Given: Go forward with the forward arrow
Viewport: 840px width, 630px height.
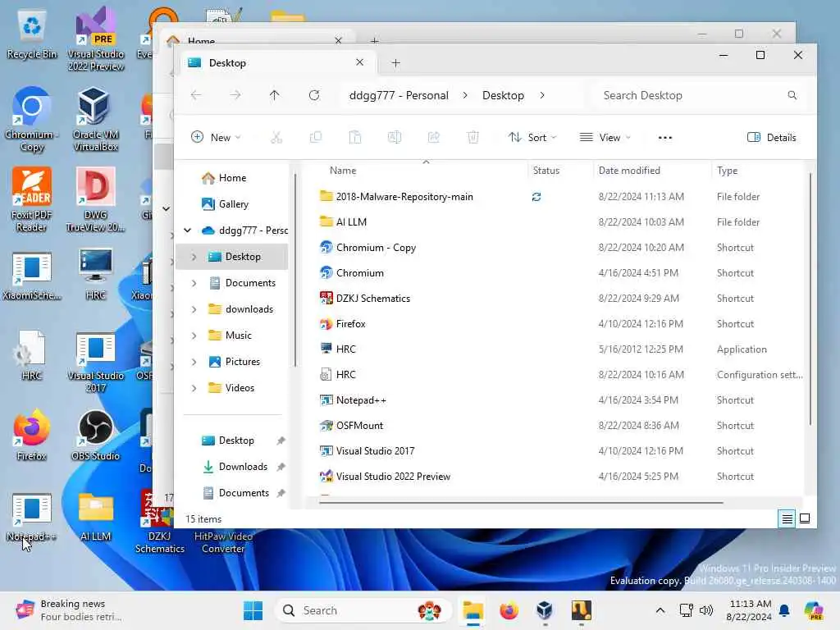Looking at the screenshot, I should pos(235,95).
